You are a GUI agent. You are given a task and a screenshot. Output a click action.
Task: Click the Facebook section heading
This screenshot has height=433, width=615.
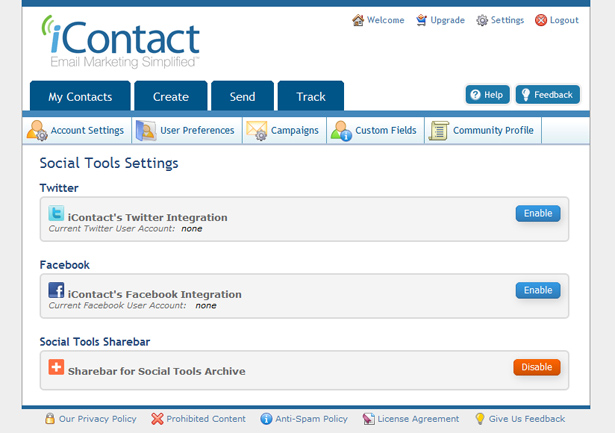pos(64,265)
